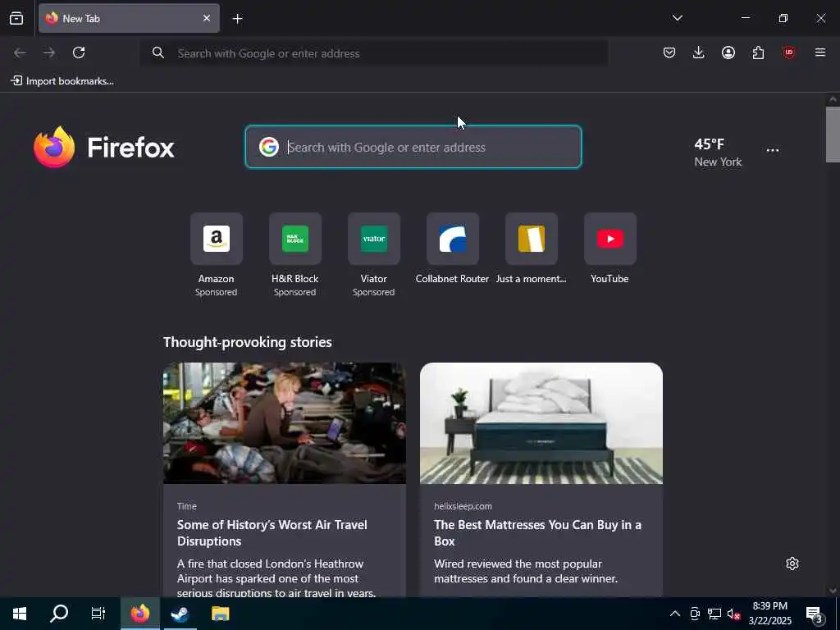Image resolution: width=840 pixels, height=630 pixels.
Task: Go back with the back arrow
Action: (20, 52)
